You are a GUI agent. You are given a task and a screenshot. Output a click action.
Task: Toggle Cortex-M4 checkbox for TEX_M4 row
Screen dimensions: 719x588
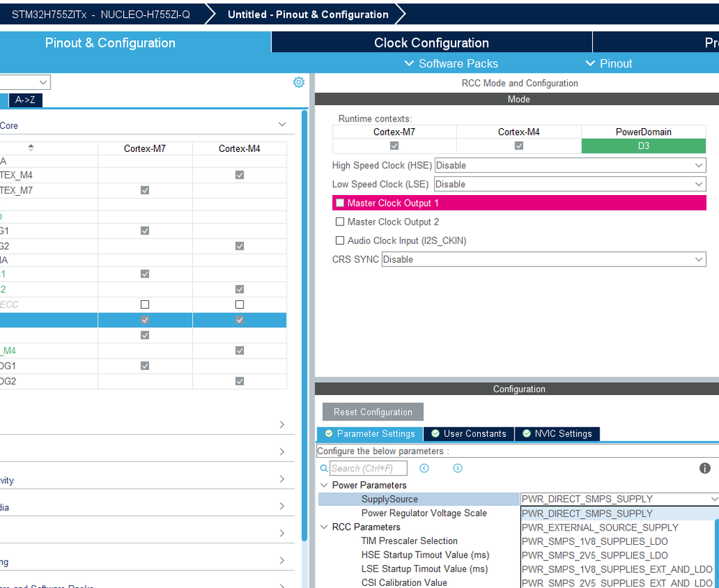pyautogui.click(x=240, y=175)
